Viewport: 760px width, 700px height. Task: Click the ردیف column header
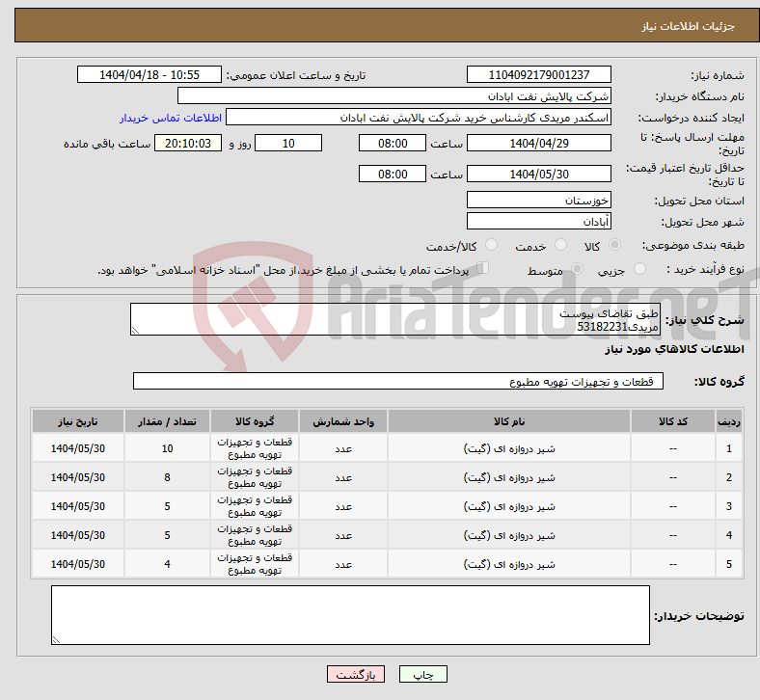point(729,421)
